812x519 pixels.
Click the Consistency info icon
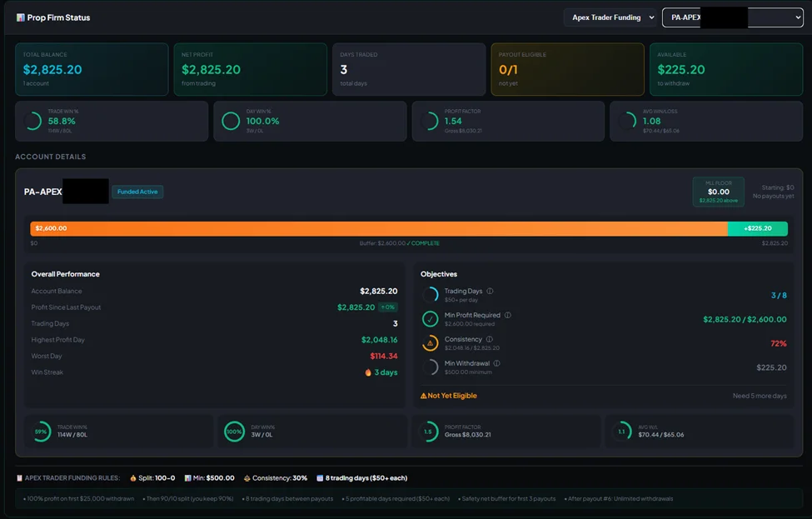[x=489, y=339]
